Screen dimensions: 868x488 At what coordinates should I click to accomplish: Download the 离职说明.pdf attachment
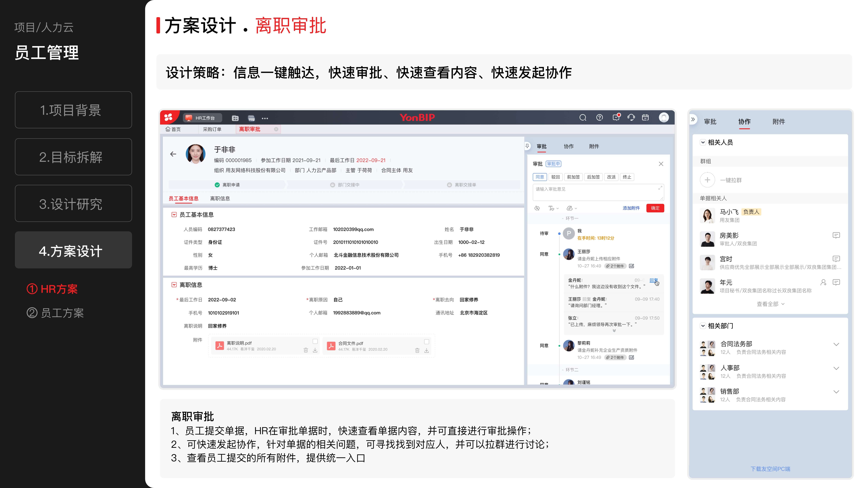coord(315,350)
